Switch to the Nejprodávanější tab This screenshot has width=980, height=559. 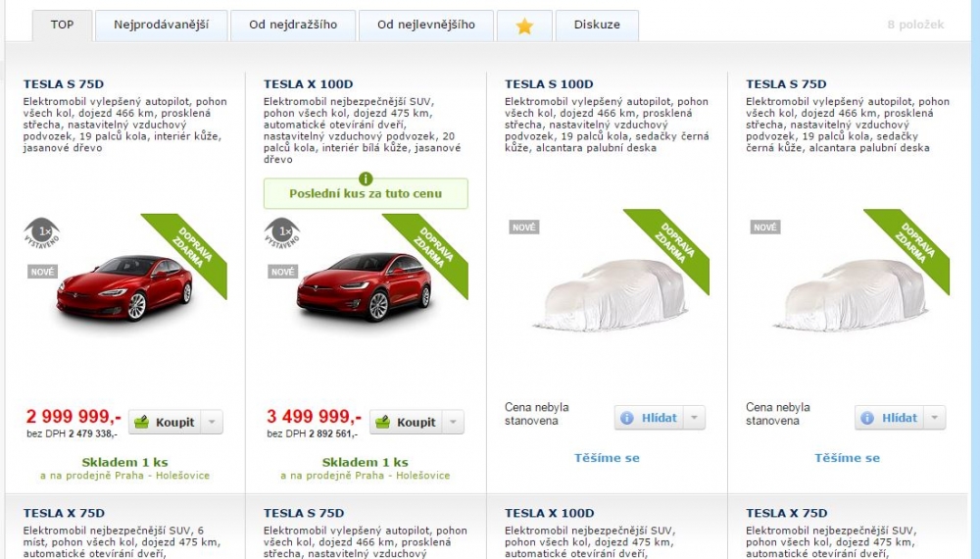(x=162, y=25)
